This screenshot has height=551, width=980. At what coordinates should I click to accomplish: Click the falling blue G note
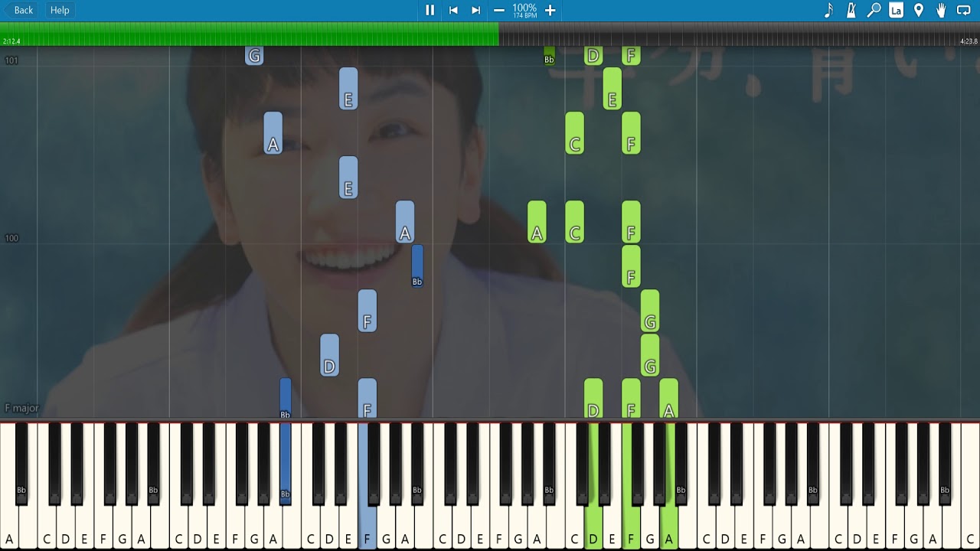(254, 55)
